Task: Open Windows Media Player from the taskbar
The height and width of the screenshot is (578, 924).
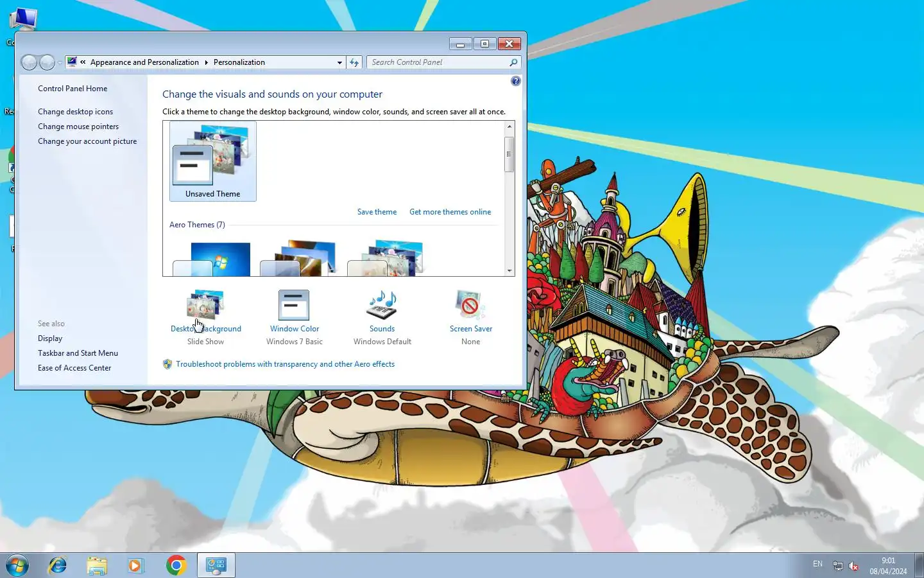Action: (135, 565)
